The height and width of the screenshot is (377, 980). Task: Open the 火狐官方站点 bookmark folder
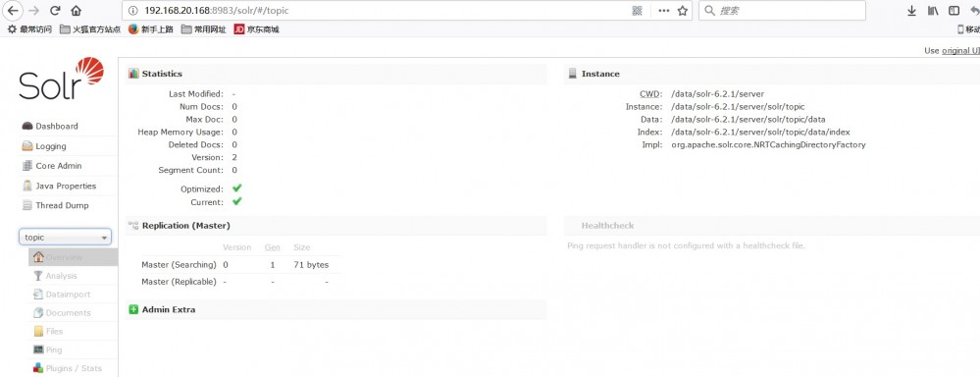click(x=90, y=29)
